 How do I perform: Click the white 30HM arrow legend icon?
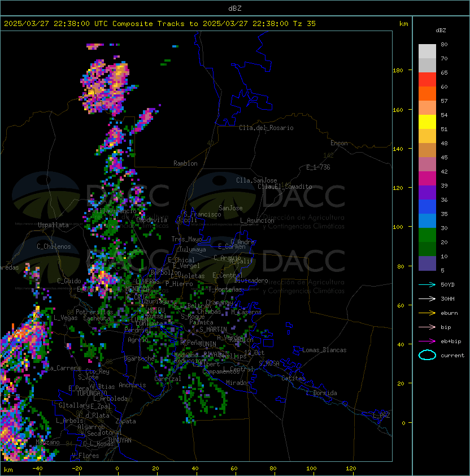(x=427, y=298)
